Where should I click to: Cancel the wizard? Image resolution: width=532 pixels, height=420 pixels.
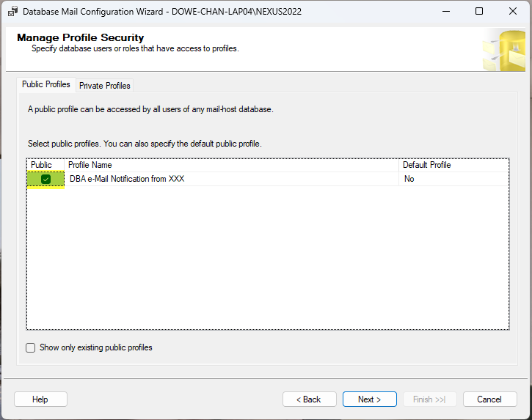tap(489, 399)
